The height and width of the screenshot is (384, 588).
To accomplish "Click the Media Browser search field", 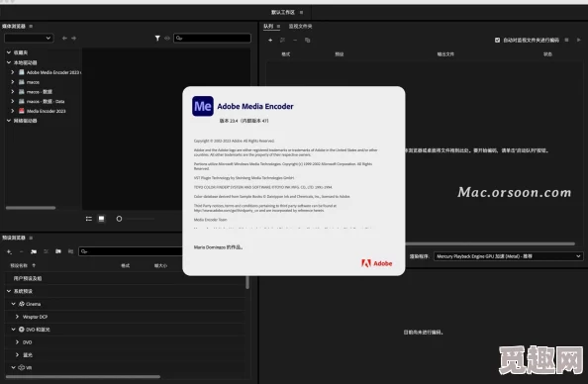I will pos(212,38).
